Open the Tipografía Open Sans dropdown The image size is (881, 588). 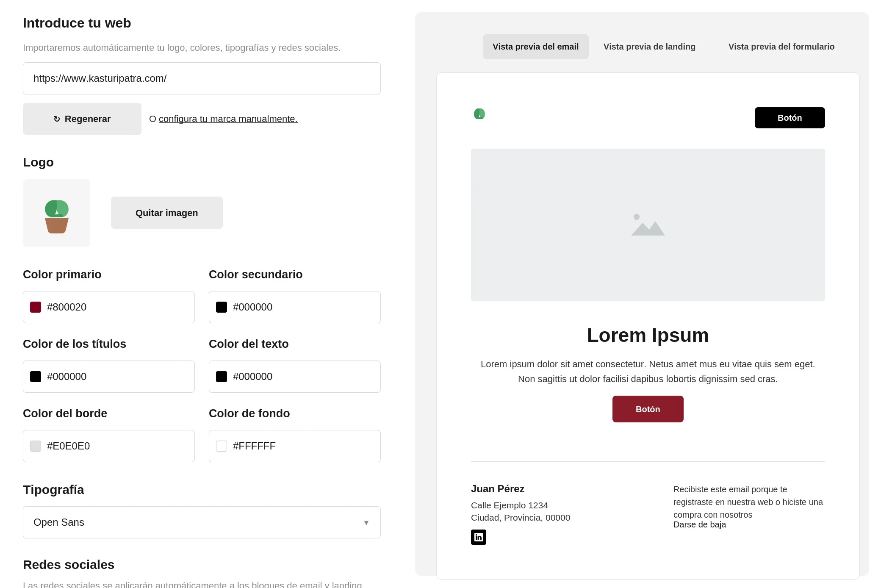(x=202, y=522)
